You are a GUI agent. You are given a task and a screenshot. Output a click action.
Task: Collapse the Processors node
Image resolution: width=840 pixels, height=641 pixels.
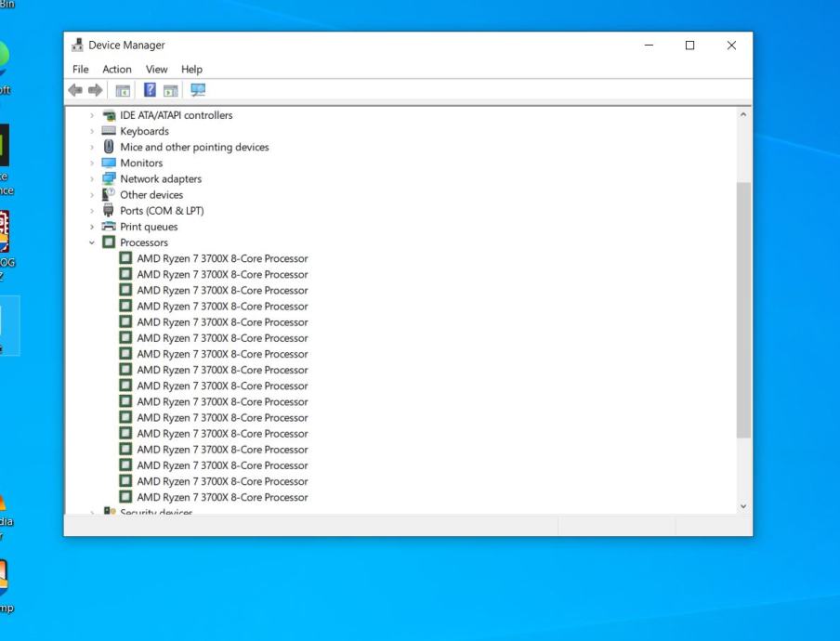pyautogui.click(x=92, y=242)
